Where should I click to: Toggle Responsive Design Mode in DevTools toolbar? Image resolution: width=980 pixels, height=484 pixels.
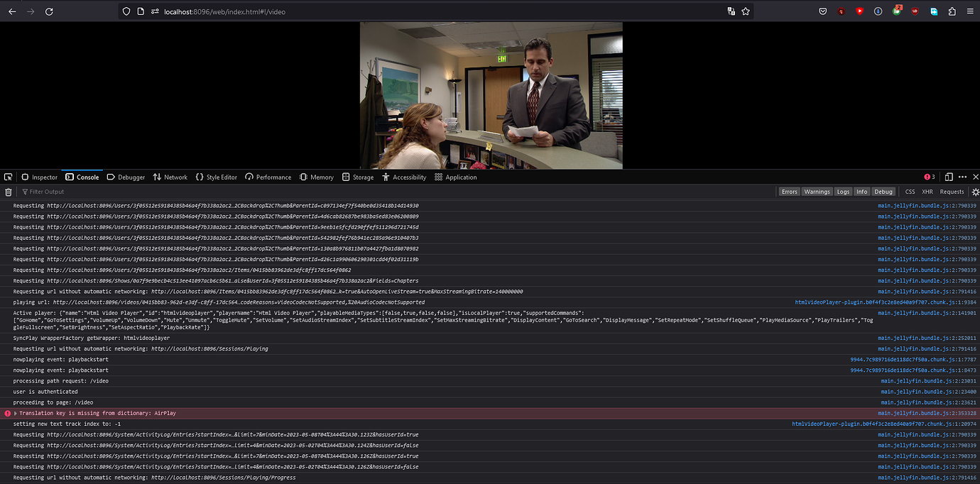point(949,176)
